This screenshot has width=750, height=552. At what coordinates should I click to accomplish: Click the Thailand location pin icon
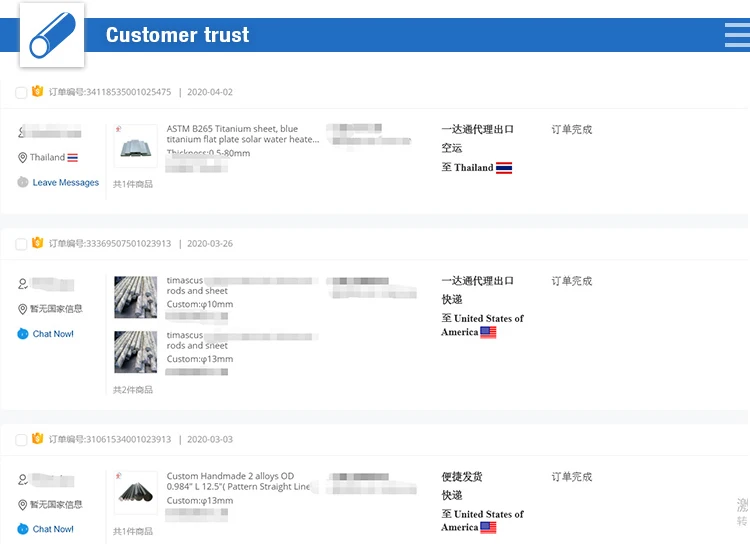[x=22, y=158]
